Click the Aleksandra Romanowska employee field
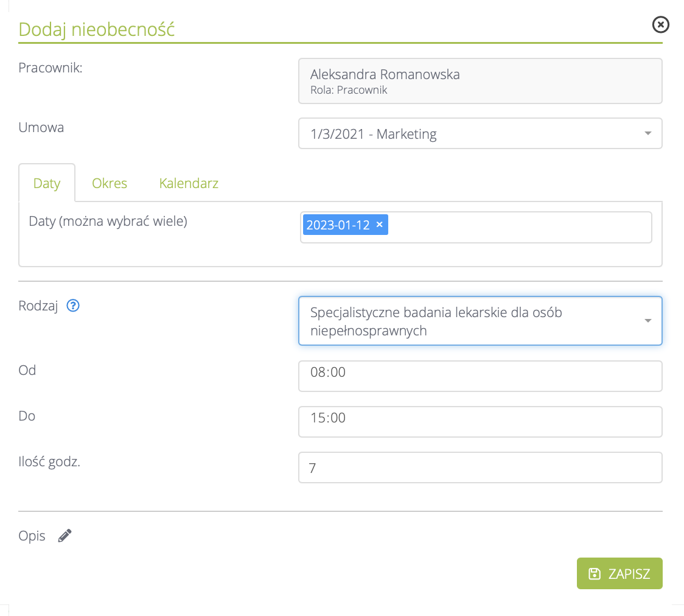The height and width of the screenshot is (616, 684). pos(480,81)
